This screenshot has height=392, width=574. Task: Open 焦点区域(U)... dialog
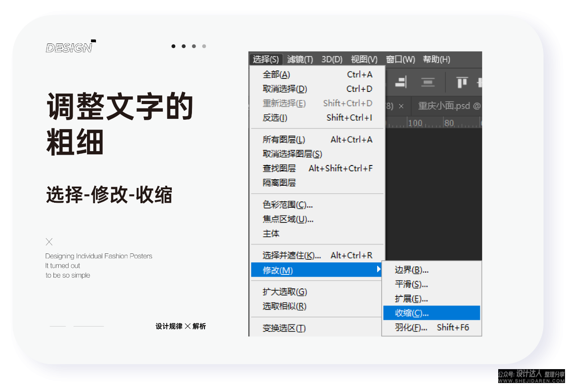coord(317,219)
